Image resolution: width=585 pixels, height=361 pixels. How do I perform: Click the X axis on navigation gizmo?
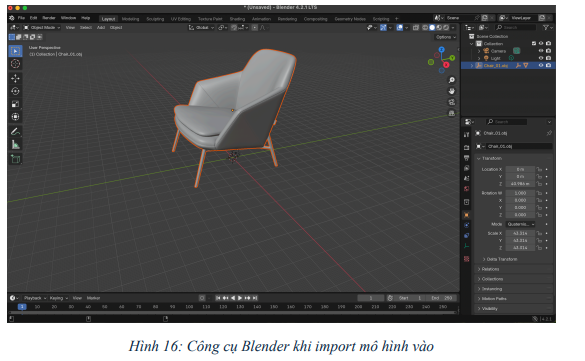(446, 65)
